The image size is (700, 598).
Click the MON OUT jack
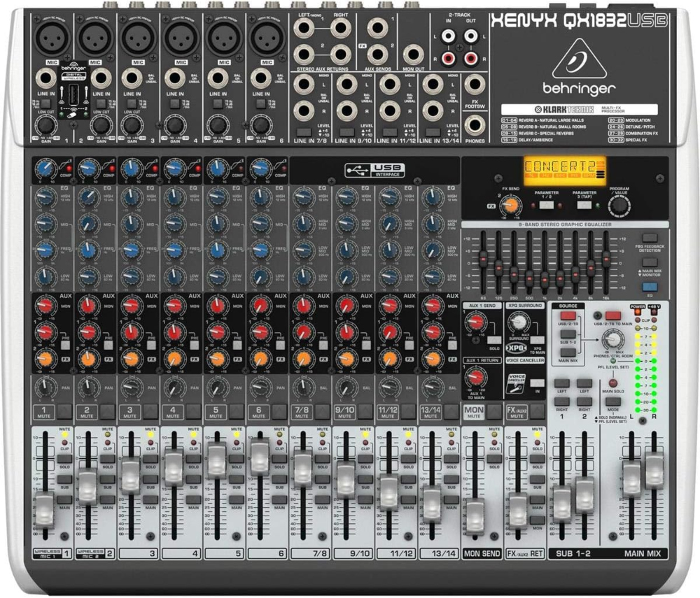pyautogui.click(x=414, y=55)
